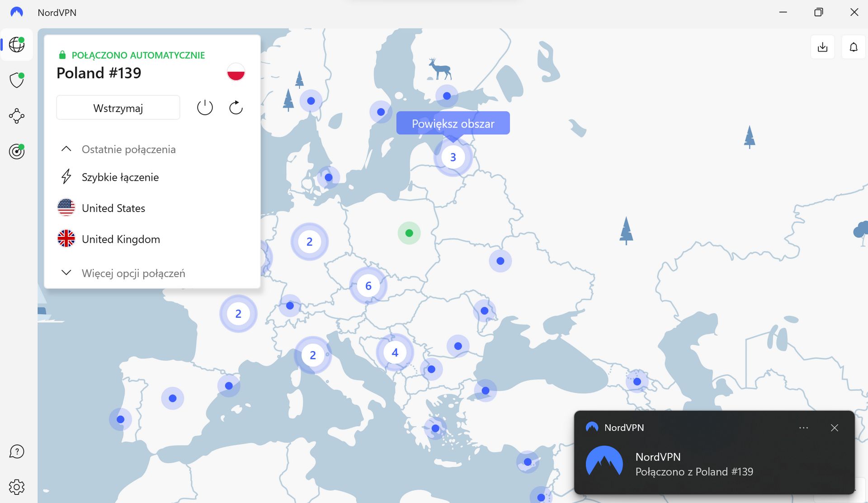Click the Georgia server dot marker
Viewport: 868px width, 503px height.
[637, 381]
